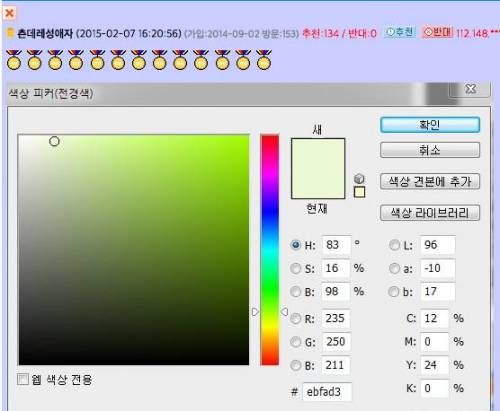Click the red 반대 oppose button
Image resolution: width=500 pixels, height=411 pixels.
tap(438, 32)
